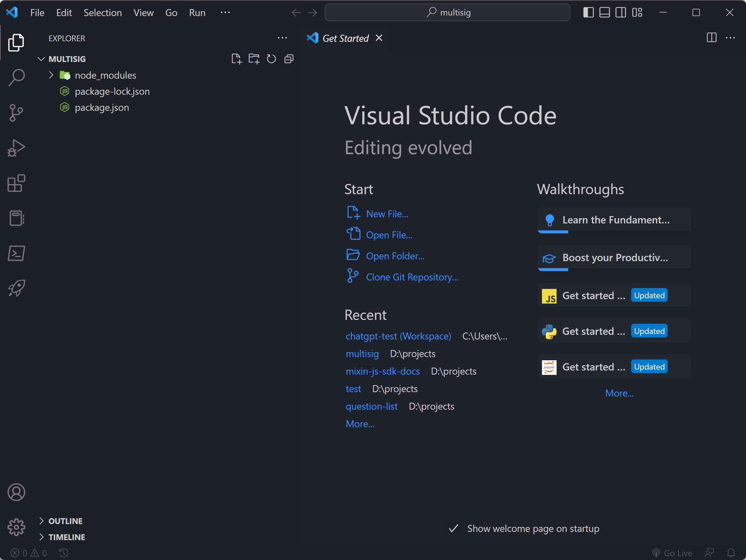
Task: Select the Get Started tab
Action: tap(345, 38)
